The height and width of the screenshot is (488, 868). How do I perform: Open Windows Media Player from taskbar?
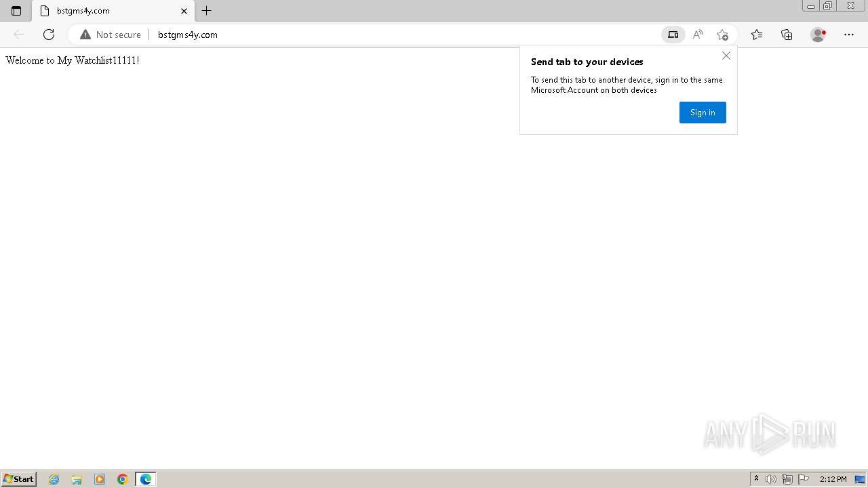(100, 479)
